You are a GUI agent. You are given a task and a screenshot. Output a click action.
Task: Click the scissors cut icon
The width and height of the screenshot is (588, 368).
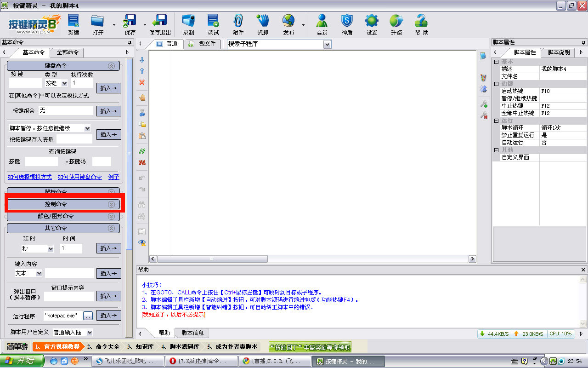[142, 113]
